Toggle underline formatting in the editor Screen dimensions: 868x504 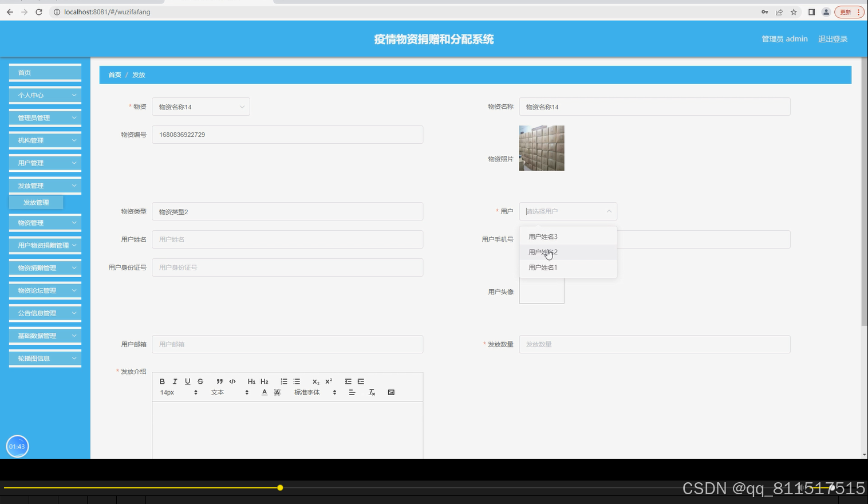(x=187, y=381)
